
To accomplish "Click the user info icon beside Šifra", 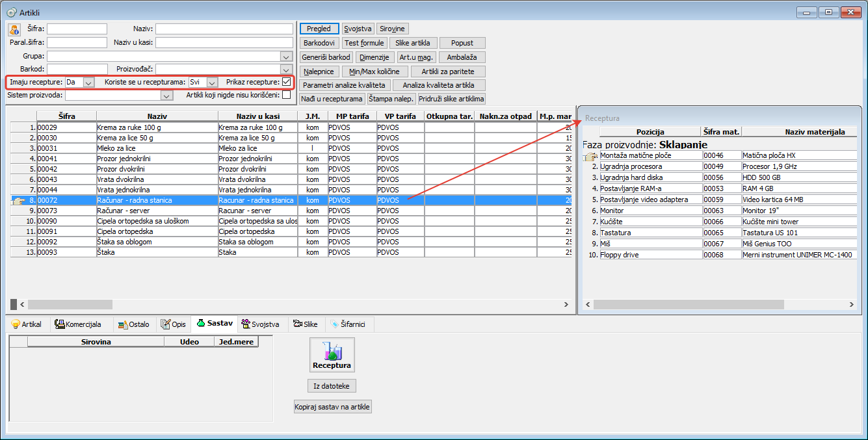I will point(14,29).
